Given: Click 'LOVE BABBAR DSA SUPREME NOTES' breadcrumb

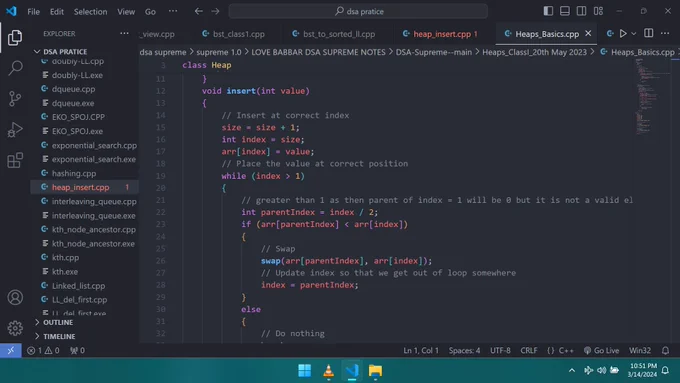Looking at the screenshot, I should (x=318, y=52).
